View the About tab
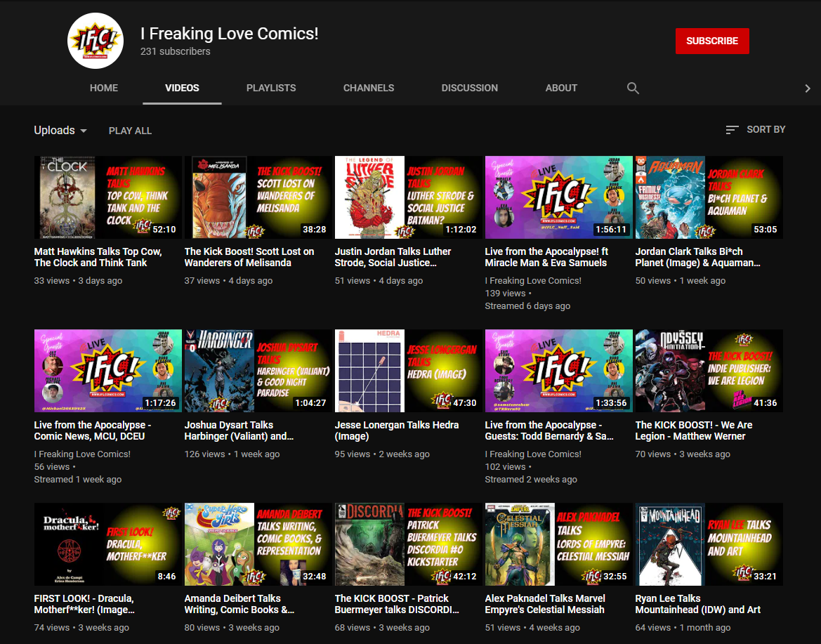The height and width of the screenshot is (644, 821). 561,88
